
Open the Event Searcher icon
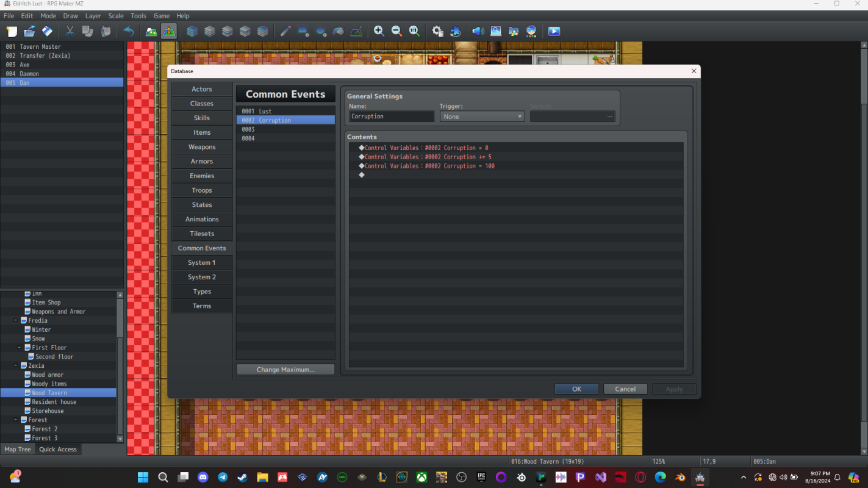point(496,31)
